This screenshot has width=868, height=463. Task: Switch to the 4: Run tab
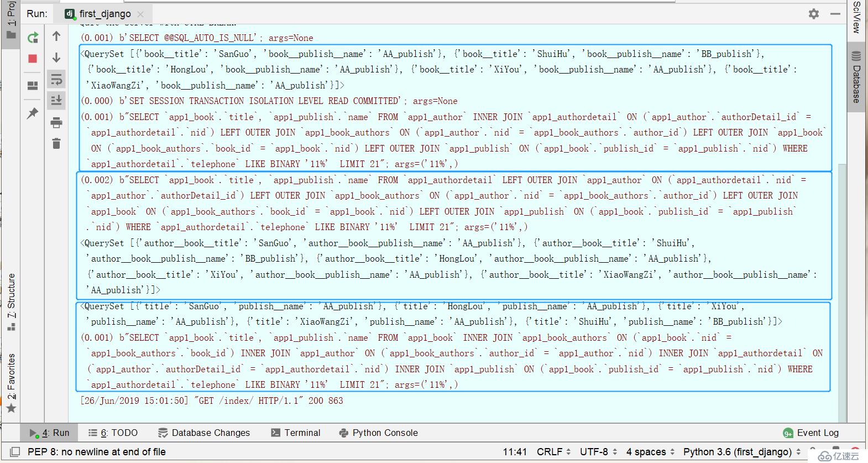click(49, 433)
